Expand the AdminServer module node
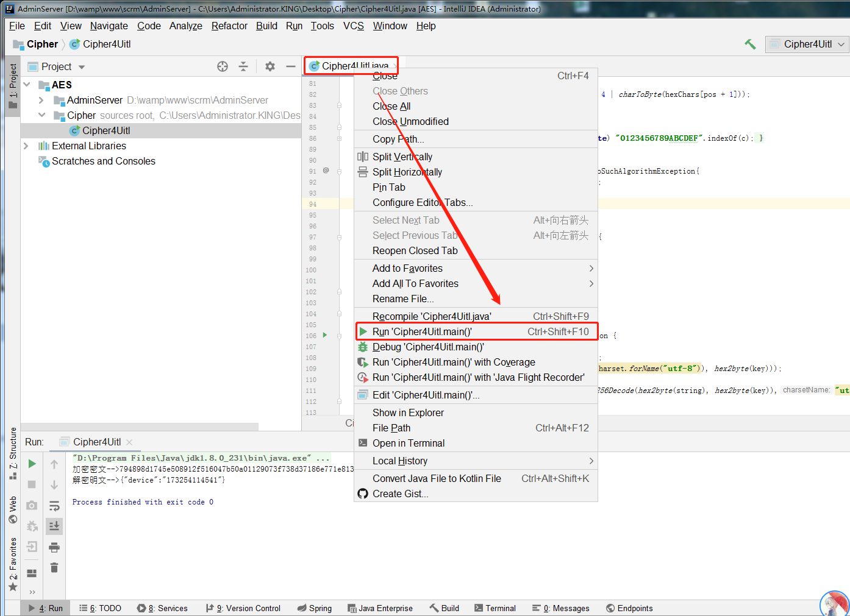 (41, 100)
